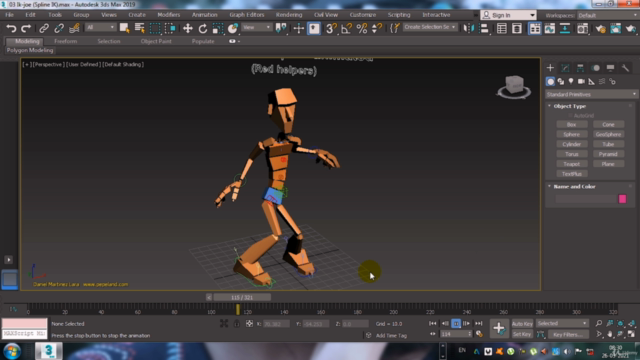Viewport: 640px width, 360px height.
Task: Activate the Select and Rotate tool
Action: point(202,28)
